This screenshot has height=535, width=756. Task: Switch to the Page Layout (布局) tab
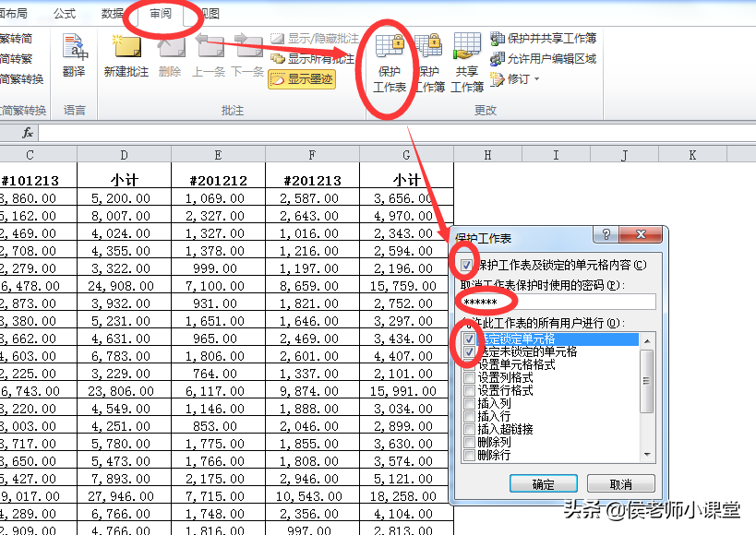point(14,14)
